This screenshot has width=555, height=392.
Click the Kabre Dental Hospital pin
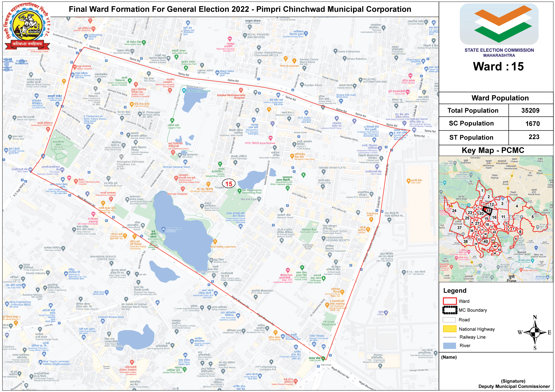click(x=295, y=381)
